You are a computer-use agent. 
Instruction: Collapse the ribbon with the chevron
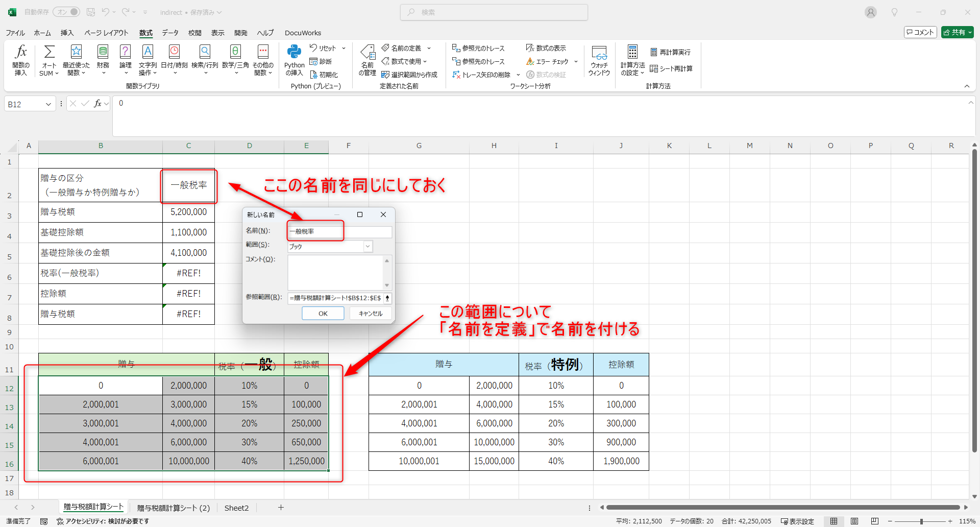coord(967,86)
